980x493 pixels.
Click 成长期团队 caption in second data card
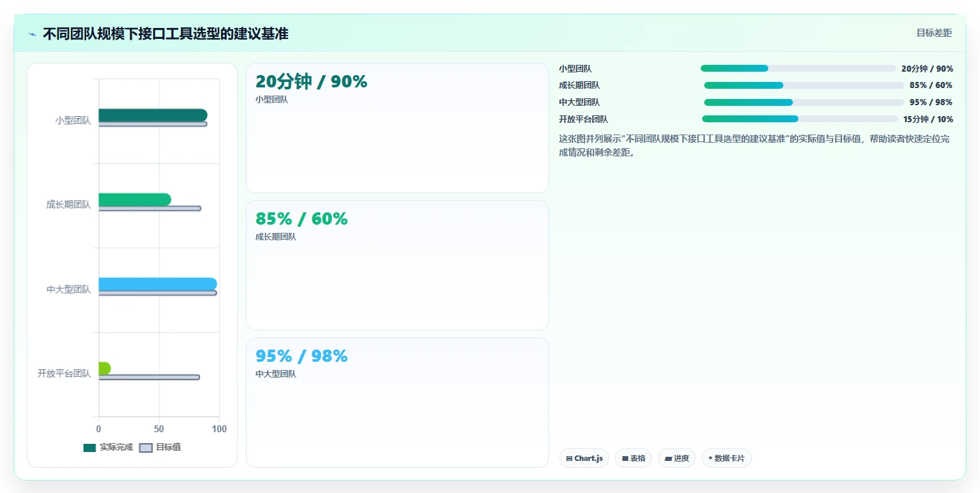pyautogui.click(x=276, y=237)
